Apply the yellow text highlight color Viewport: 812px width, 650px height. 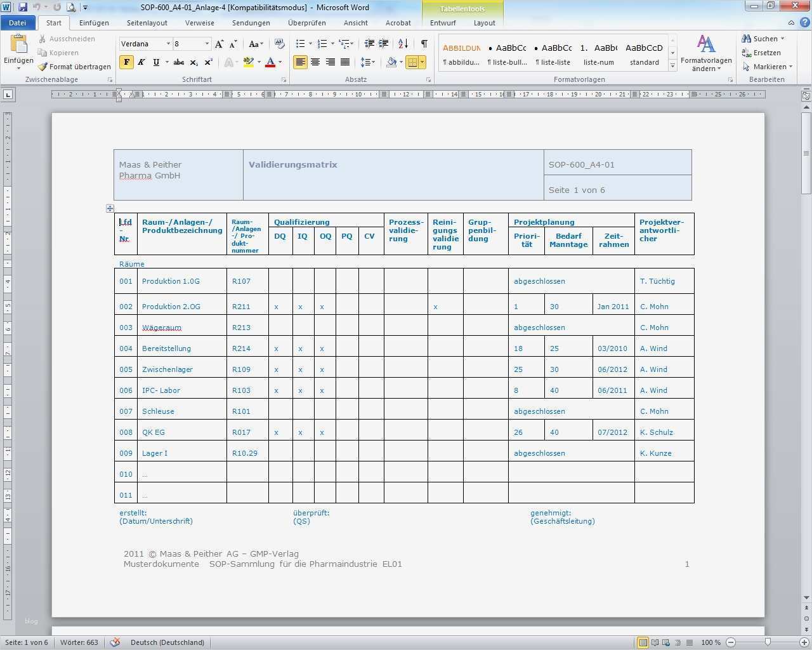point(248,62)
